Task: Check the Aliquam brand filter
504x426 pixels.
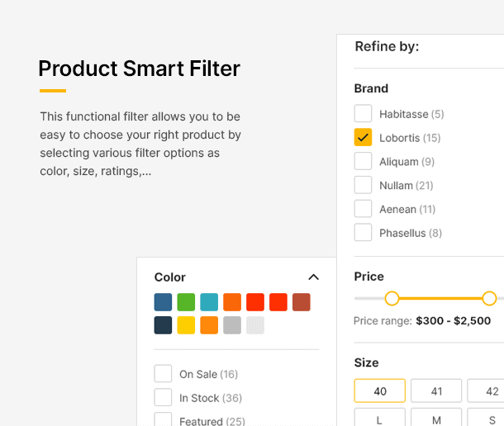Action: (x=363, y=161)
